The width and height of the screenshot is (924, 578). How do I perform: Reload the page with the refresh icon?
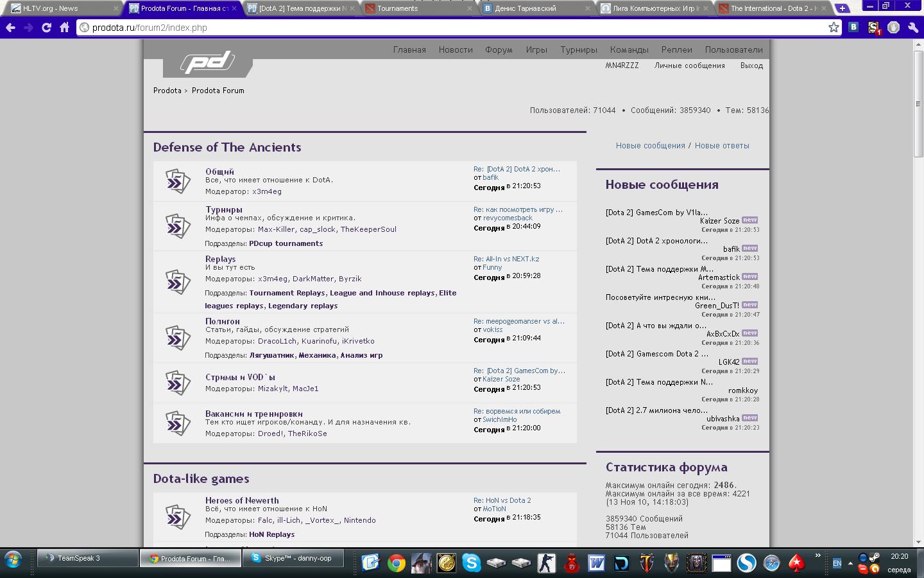tap(46, 28)
